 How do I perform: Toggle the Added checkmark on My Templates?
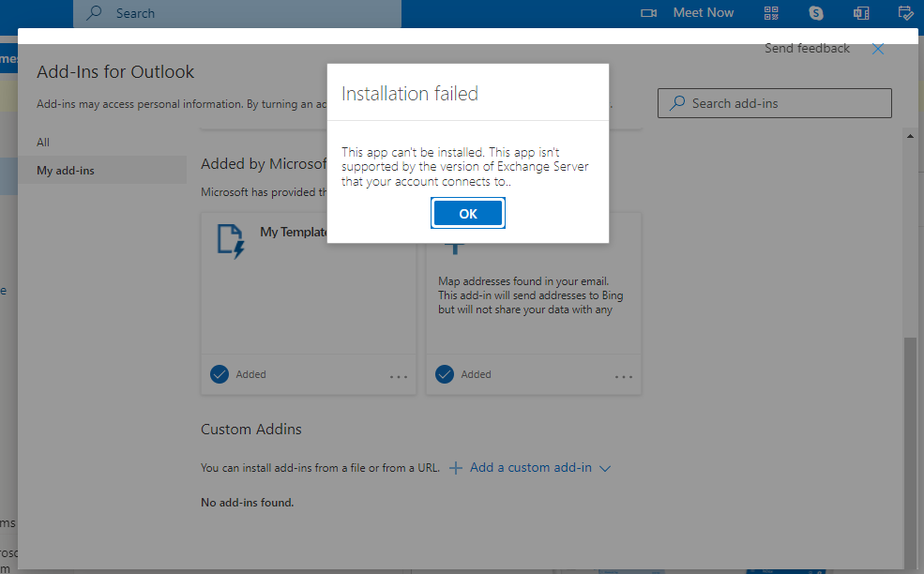point(218,374)
